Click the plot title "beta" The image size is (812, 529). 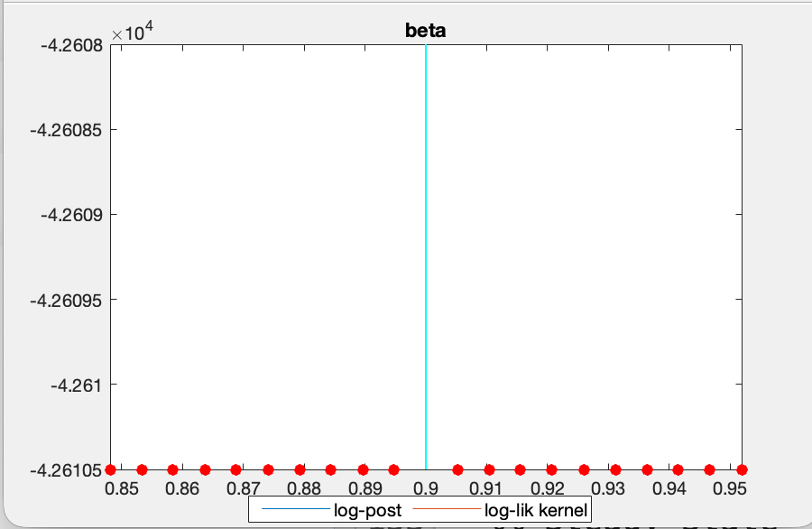click(x=426, y=30)
